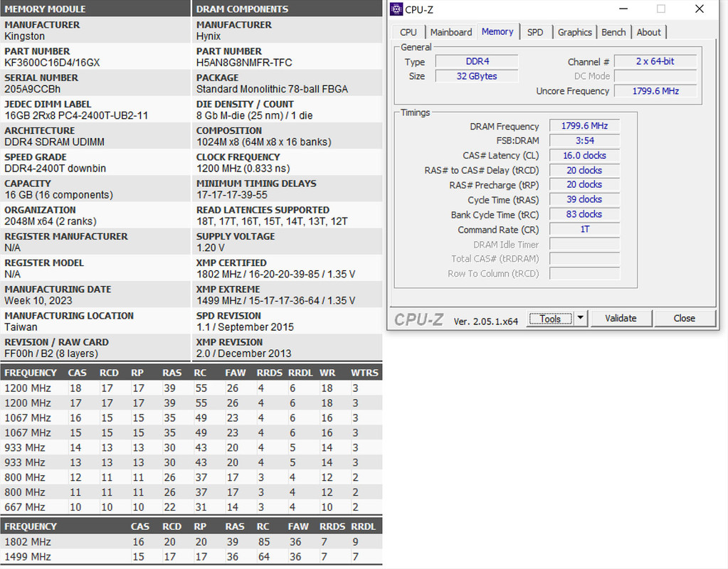Go to the About tab
This screenshot has width=728, height=569.
[648, 32]
